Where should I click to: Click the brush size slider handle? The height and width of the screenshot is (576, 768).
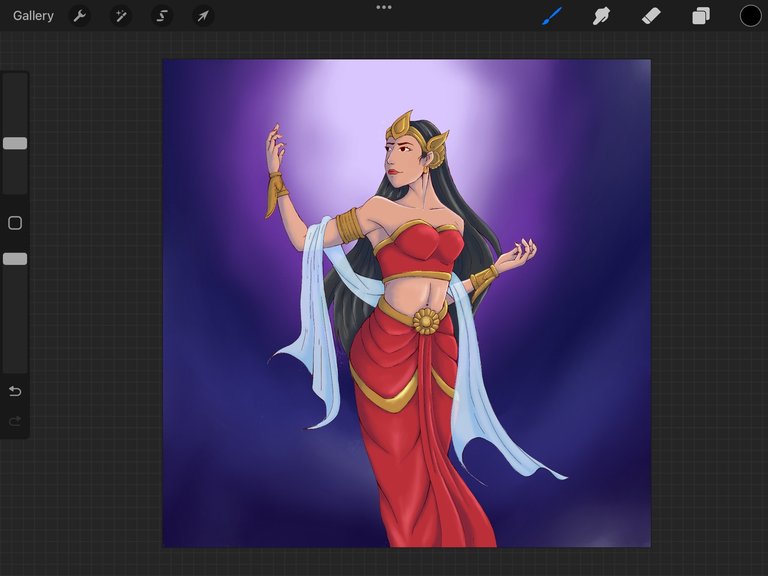[x=15, y=143]
